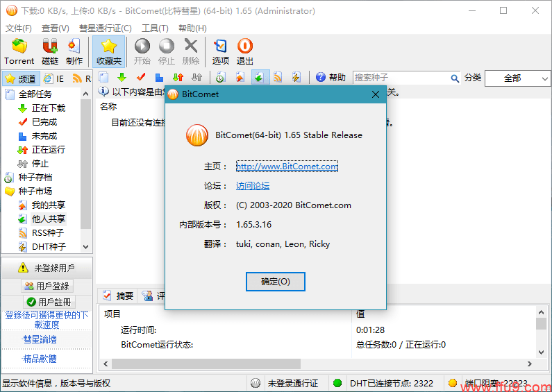552x392 pixels.
Task: Click the DHT green status indicator
Action: pos(337,383)
